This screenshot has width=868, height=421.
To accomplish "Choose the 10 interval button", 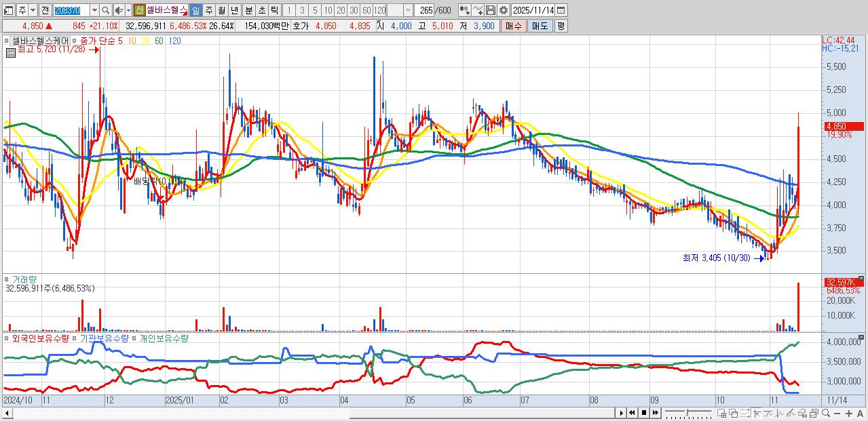I will 328,10.
